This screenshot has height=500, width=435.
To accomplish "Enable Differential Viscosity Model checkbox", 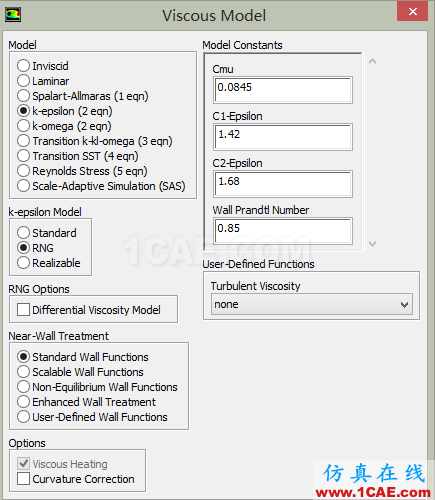I will tap(23, 310).
